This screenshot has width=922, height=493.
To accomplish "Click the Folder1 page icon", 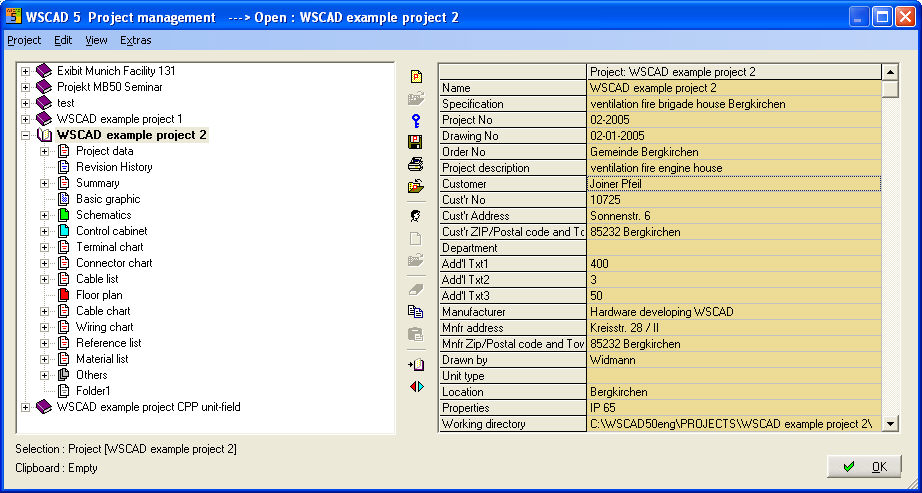I will click(64, 391).
